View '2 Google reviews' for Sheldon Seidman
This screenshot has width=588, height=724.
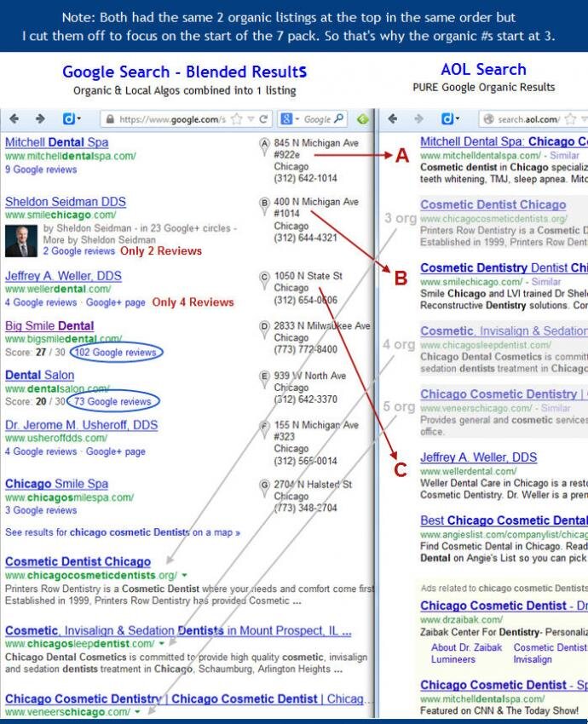[79, 250]
